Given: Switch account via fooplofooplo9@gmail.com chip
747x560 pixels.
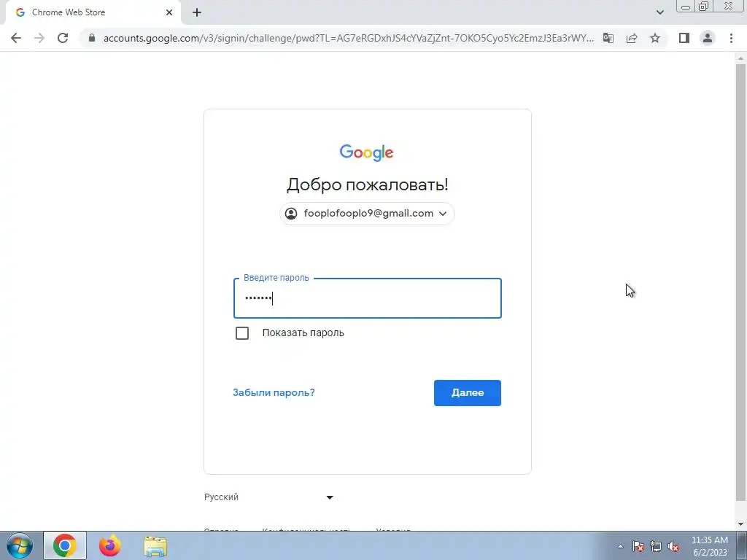Looking at the screenshot, I should click(x=367, y=214).
